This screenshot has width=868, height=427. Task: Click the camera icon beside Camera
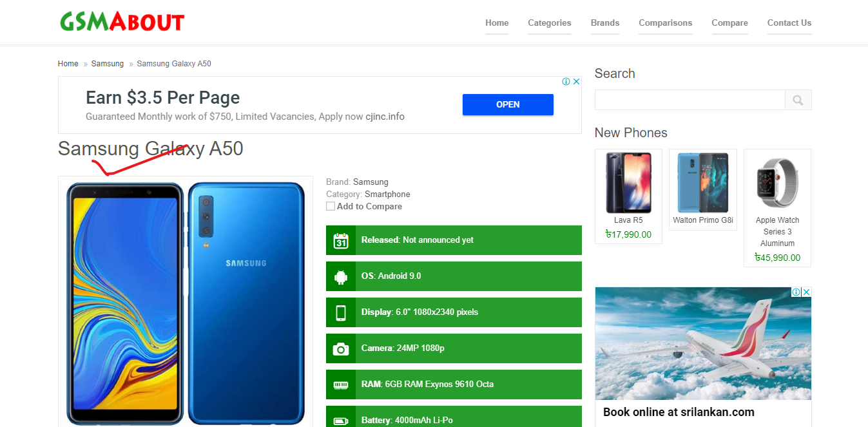(x=341, y=348)
